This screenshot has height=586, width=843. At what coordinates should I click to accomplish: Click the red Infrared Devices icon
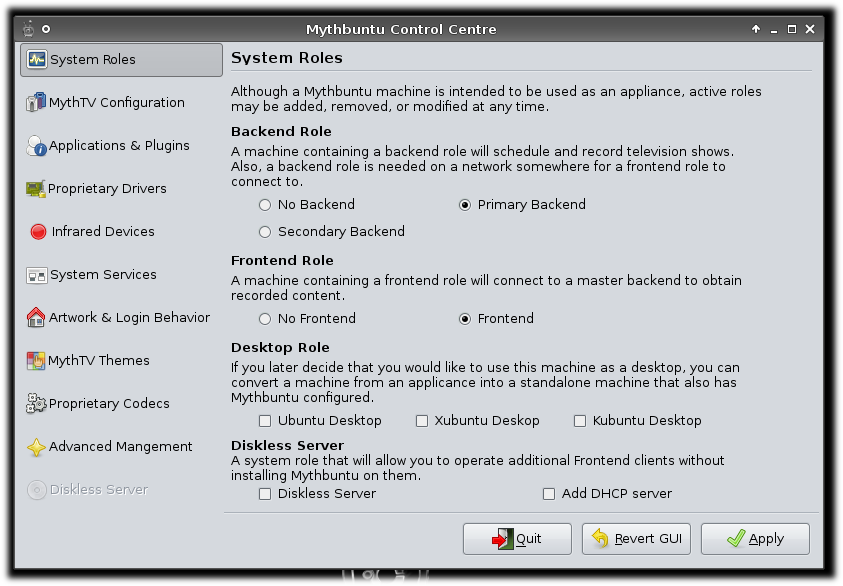[38, 232]
